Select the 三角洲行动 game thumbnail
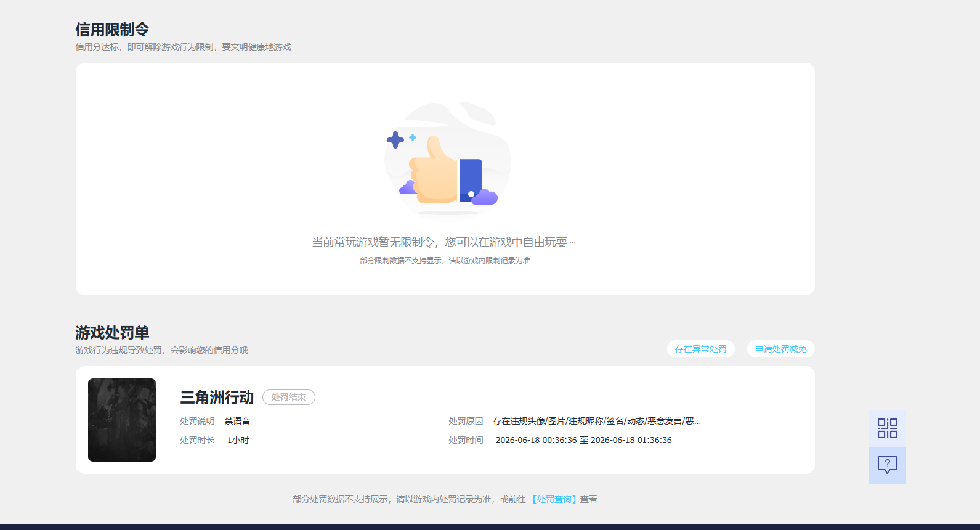Viewport: 980px width, 530px height. (x=122, y=420)
